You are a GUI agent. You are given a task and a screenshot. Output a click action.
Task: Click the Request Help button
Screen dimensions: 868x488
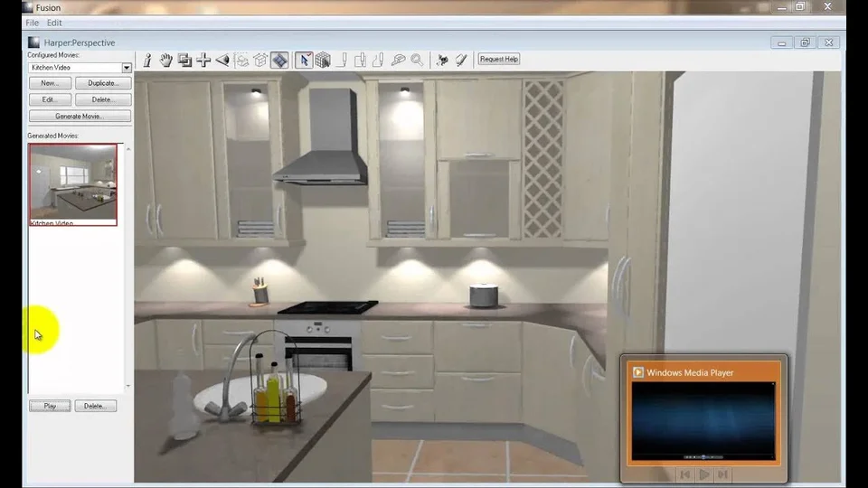(x=499, y=60)
